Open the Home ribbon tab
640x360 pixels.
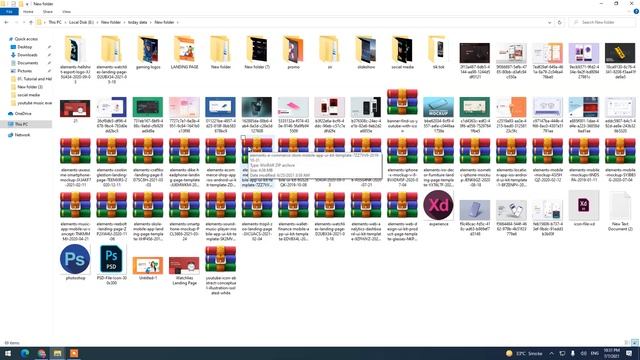pyautogui.click(x=28, y=12)
